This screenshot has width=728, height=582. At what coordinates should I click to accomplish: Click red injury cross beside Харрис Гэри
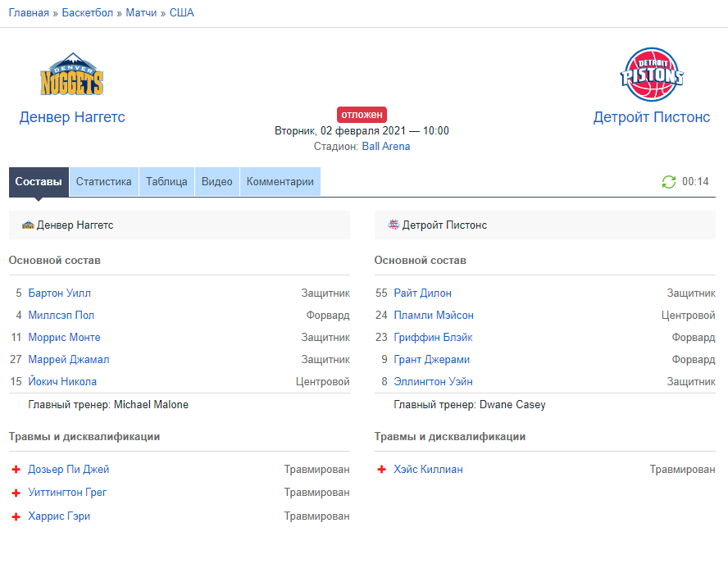pyautogui.click(x=16, y=517)
